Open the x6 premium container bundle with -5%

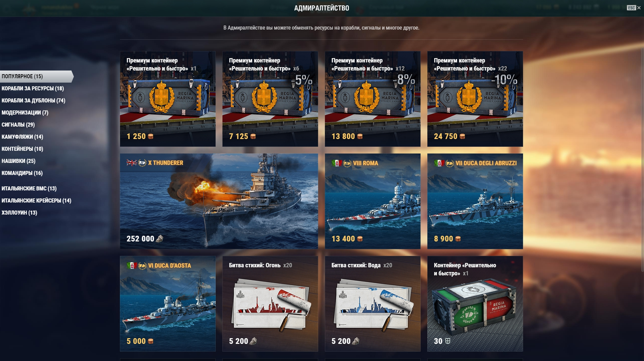coord(270,99)
